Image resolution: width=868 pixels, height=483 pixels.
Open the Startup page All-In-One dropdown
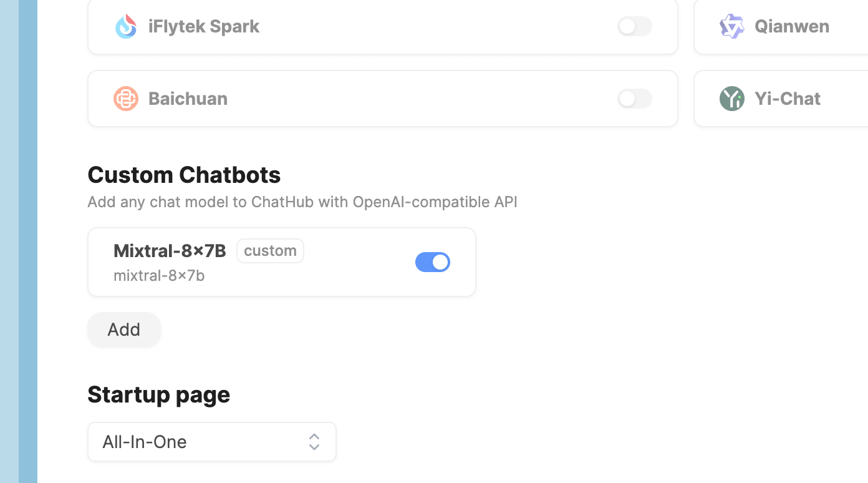212,442
